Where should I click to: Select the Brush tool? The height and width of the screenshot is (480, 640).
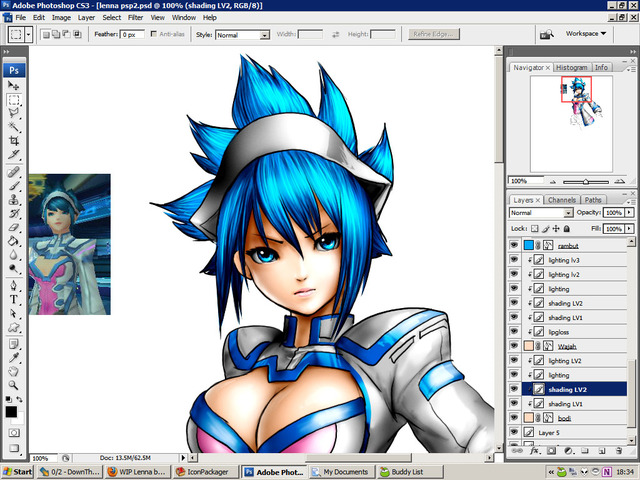(13, 186)
